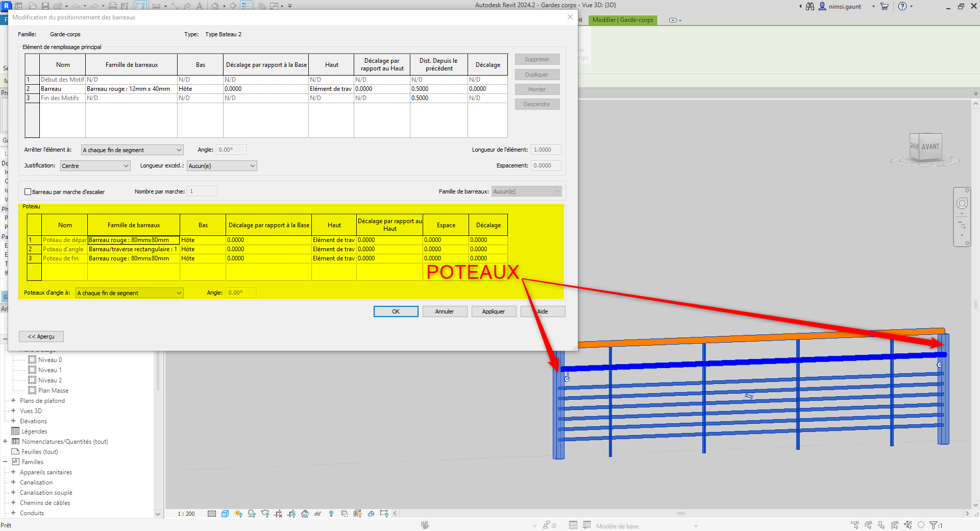The height and width of the screenshot is (531, 980).
Task: Choose the Text tool icon
Action: [200, 6]
